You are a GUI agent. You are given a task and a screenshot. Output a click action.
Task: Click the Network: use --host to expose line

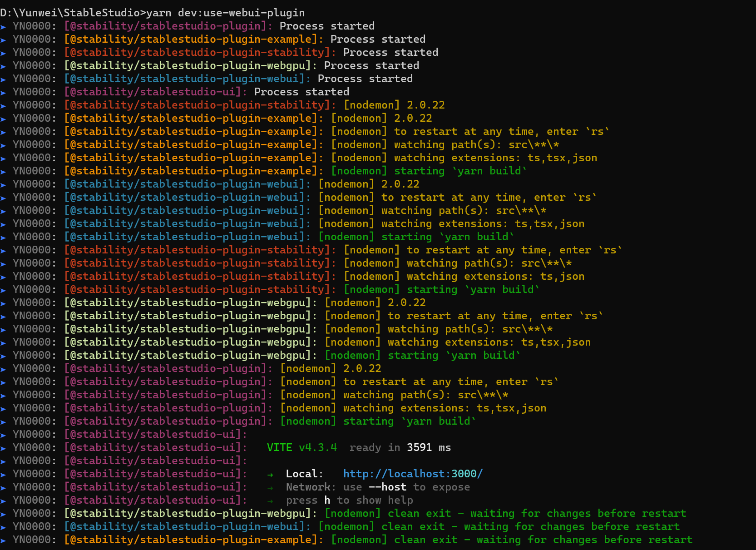click(x=377, y=487)
